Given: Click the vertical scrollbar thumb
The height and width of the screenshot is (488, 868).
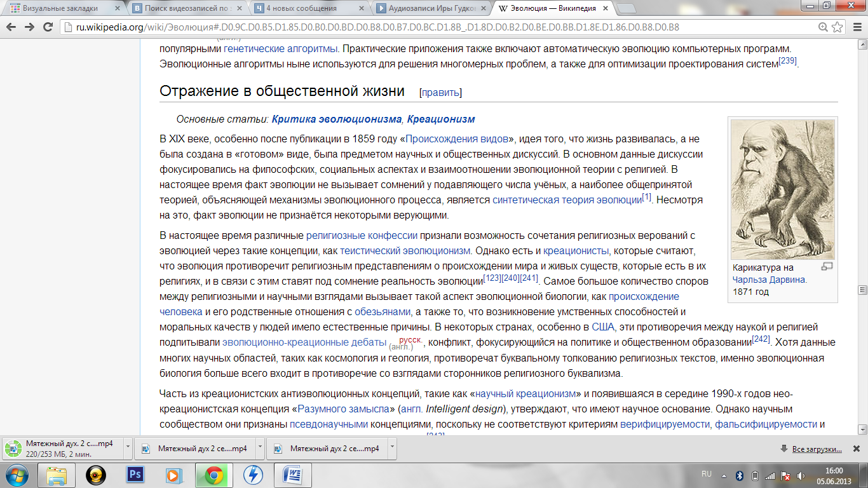Looking at the screenshot, I should (862, 289).
